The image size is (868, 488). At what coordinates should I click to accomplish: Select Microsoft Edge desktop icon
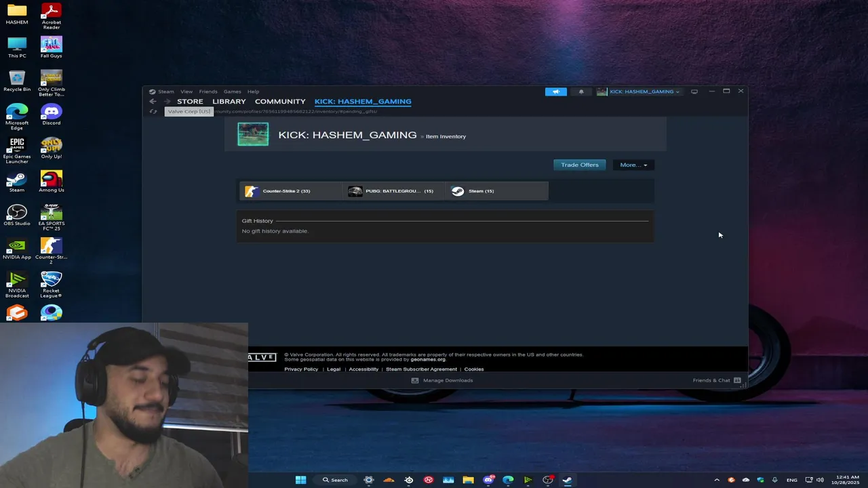click(x=17, y=117)
